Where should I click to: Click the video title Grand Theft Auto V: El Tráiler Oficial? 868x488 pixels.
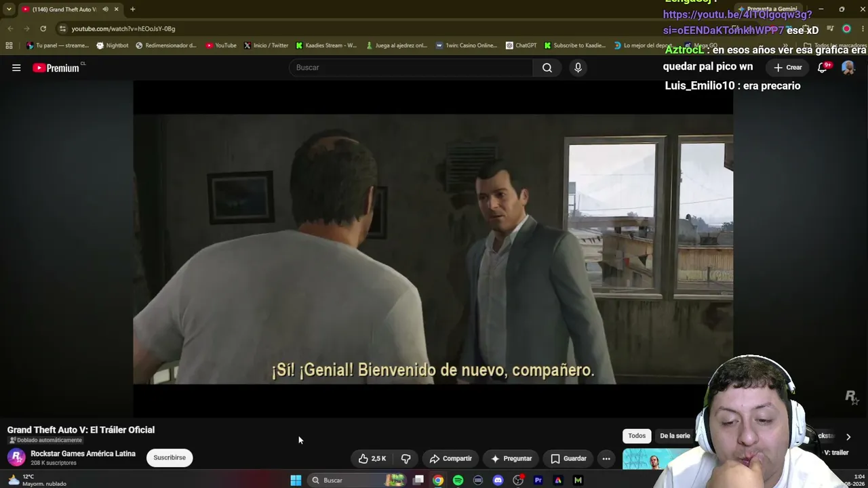[x=81, y=430]
